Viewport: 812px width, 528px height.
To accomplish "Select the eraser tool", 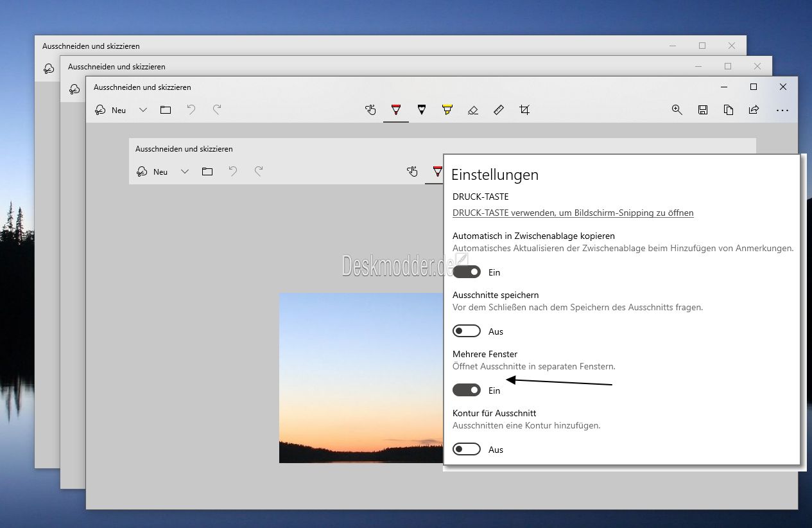I will point(473,110).
